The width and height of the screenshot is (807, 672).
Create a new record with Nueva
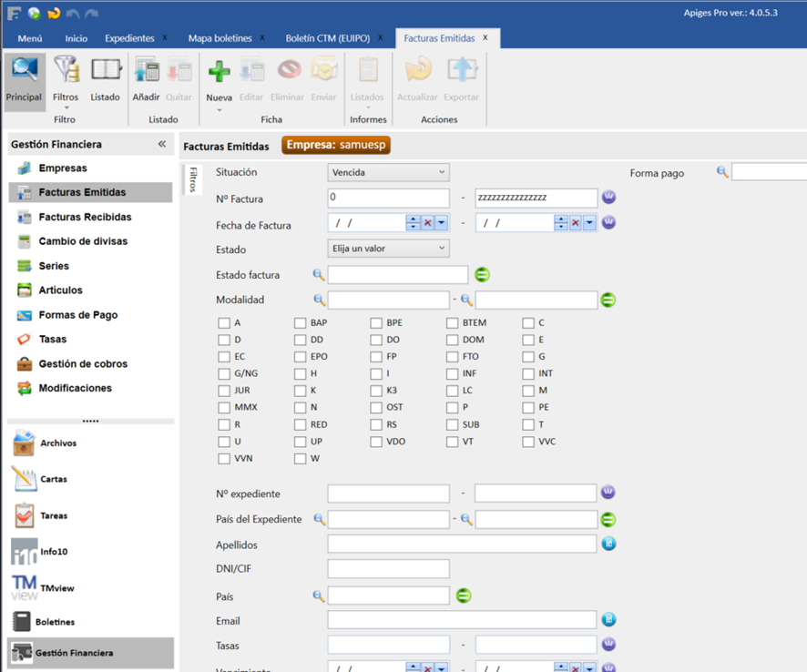(219, 73)
